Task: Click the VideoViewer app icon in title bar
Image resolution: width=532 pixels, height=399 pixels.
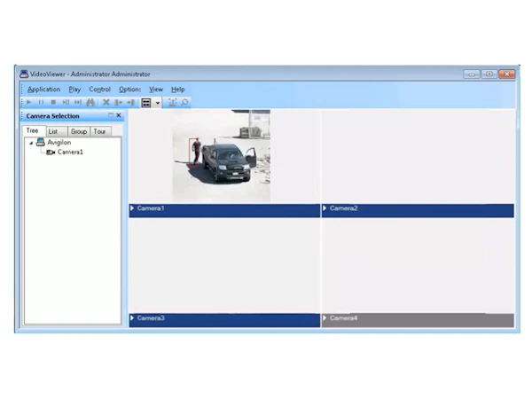Action: [24, 74]
